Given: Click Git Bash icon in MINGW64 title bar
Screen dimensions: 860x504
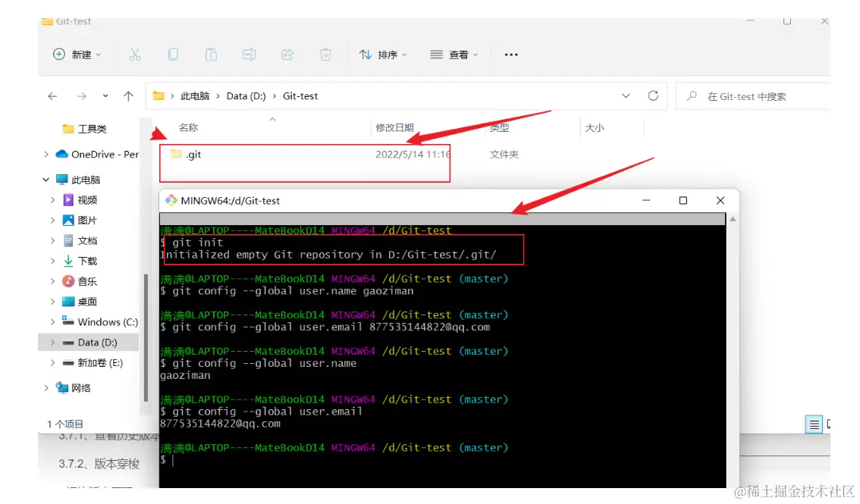Looking at the screenshot, I should [171, 201].
